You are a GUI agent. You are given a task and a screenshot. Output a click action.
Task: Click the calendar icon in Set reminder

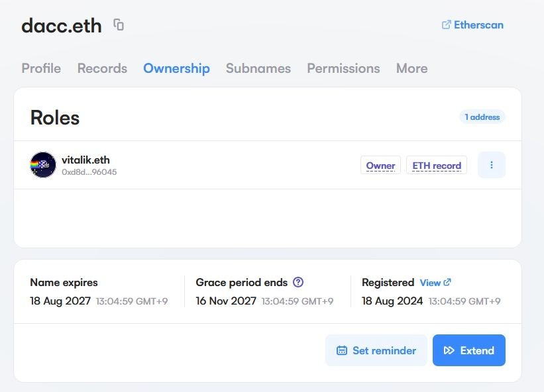(x=342, y=350)
